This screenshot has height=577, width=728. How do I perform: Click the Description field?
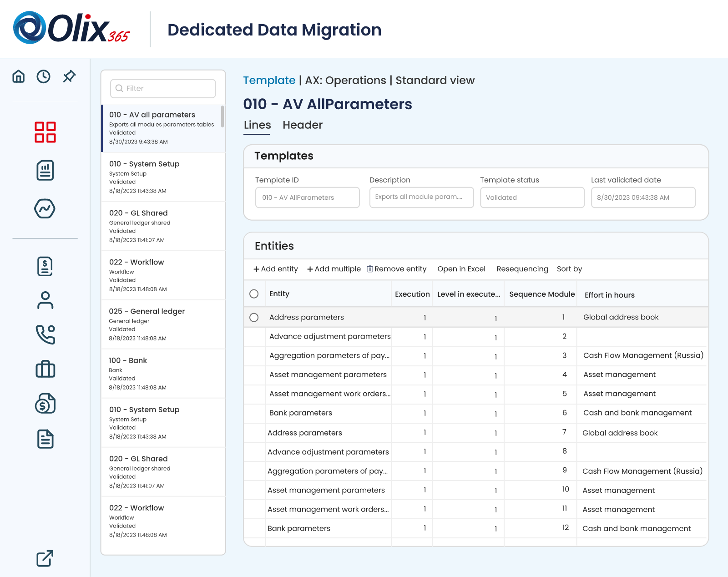[x=422, y=197]
